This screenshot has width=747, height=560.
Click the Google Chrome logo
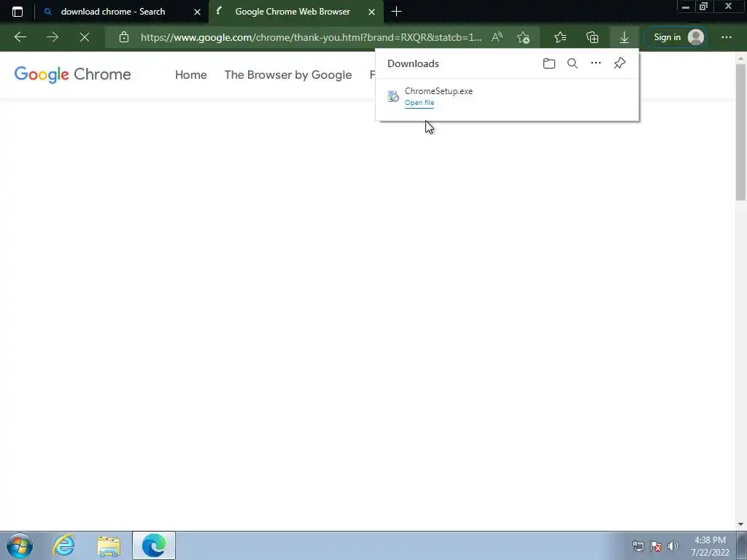(x=72, y=75)
